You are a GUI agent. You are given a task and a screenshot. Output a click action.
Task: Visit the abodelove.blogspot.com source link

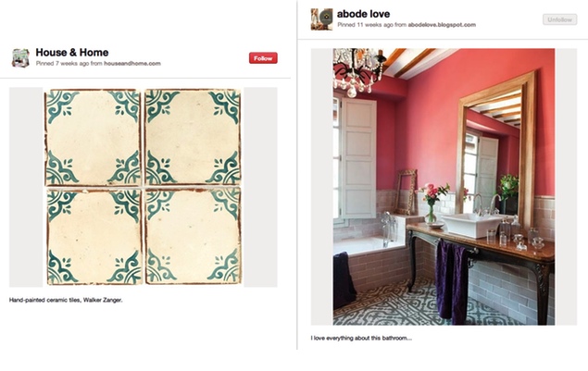tap(442, 25)
